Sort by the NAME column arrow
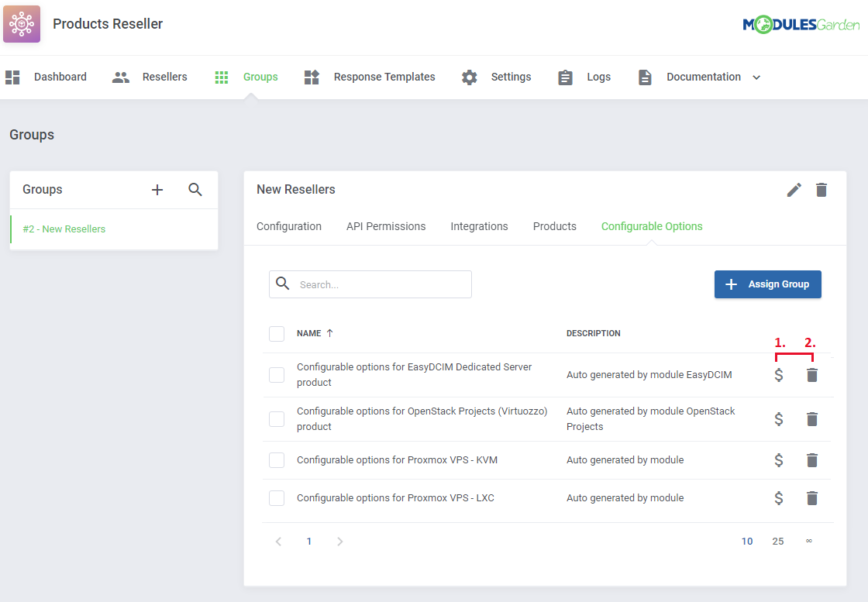868x602 pixels. point(330,333)
